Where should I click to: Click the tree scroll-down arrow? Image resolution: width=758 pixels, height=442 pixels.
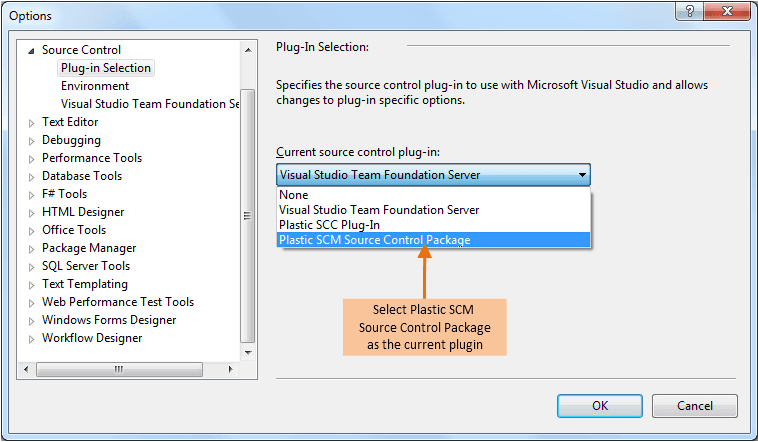point(248,353)
